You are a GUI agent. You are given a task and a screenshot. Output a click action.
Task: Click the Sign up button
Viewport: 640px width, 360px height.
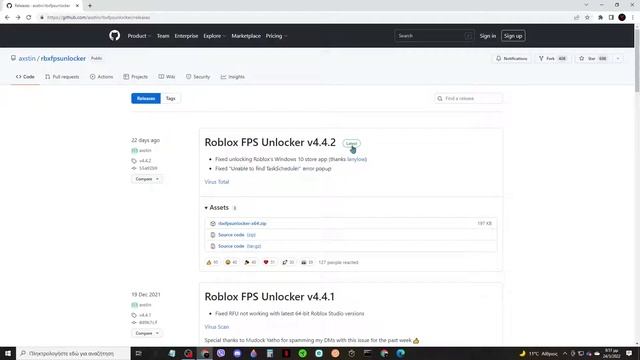[x=513, y=36]
